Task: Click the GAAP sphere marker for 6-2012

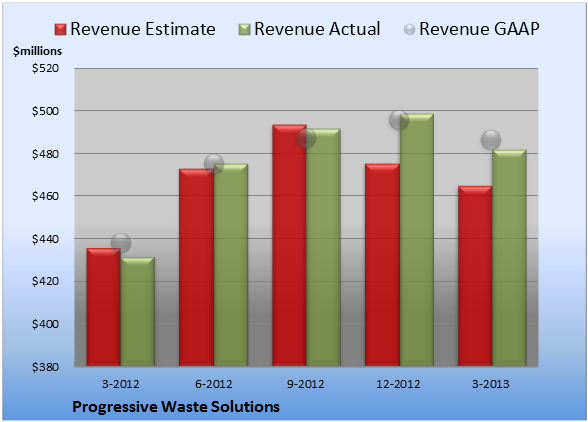Action: 214,164
